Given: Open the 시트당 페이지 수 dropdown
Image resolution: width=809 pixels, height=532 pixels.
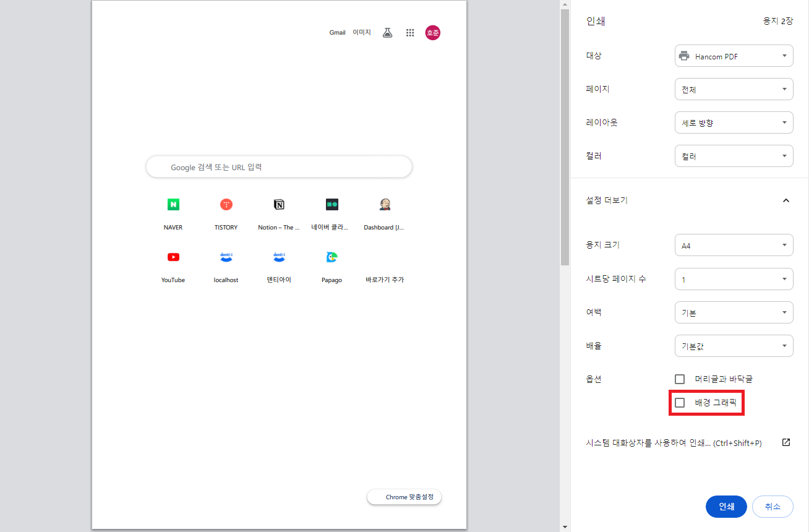Looking at the screenshot, I should tap(734, 279).
